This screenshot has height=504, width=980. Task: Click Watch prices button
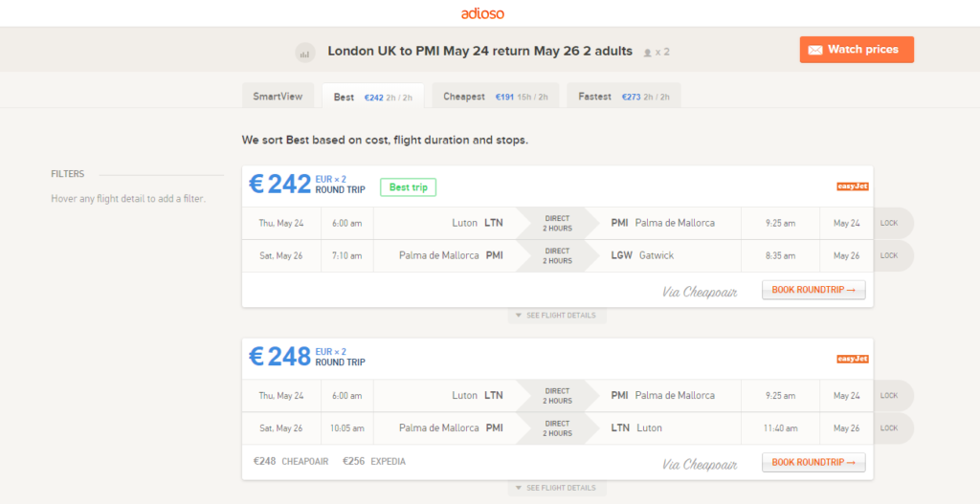pos(857,50)
